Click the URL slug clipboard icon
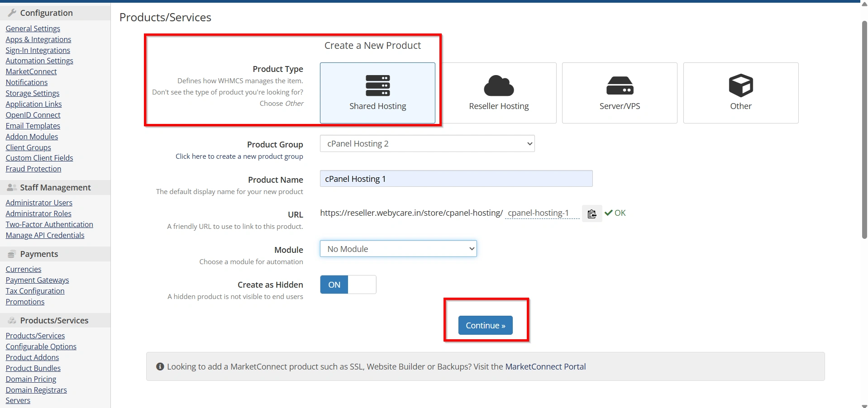The image size is (868, 408). click(x=592, y=213)
